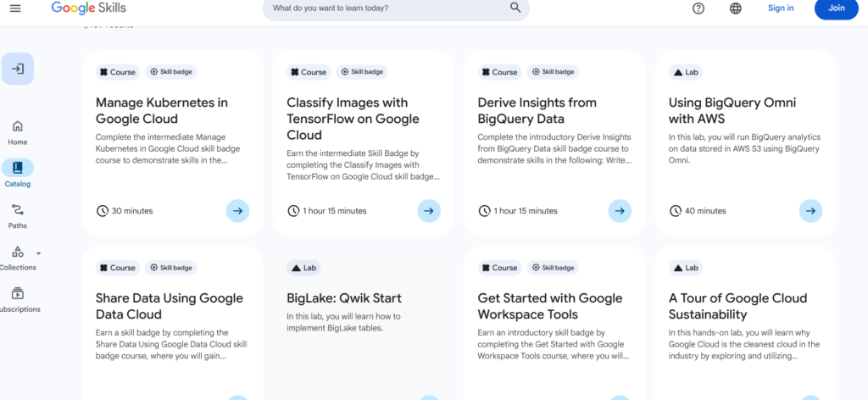
Task: Open Collections in the sidebar
Action: pos(18,258)
